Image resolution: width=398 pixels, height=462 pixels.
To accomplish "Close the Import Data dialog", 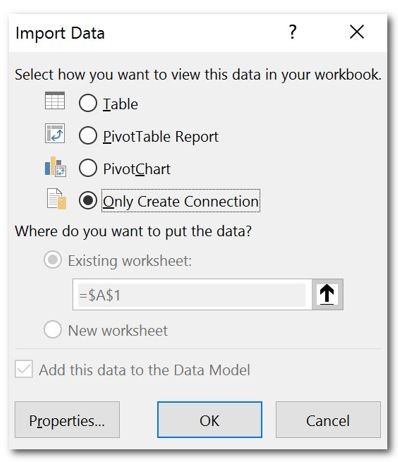I will (x=357, y=32).
